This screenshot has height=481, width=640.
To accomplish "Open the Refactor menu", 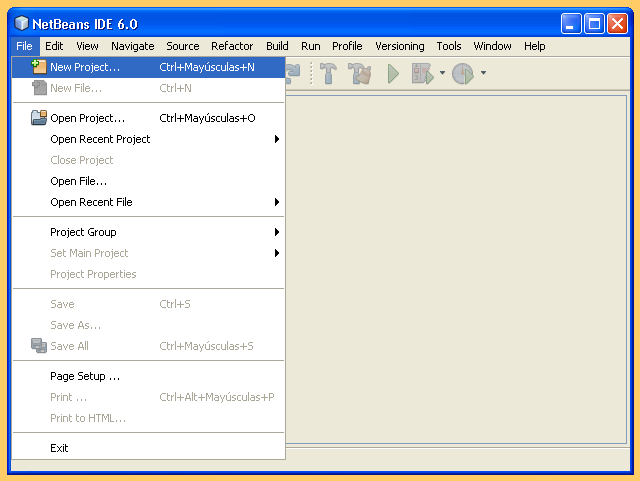I will click(232, 46).
